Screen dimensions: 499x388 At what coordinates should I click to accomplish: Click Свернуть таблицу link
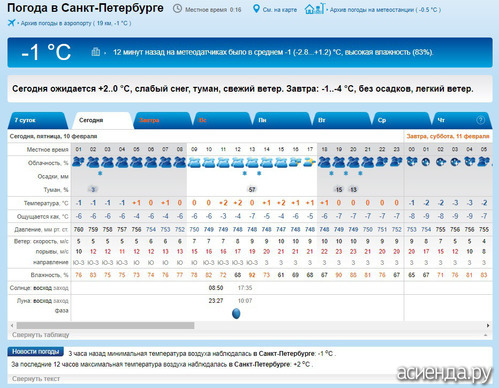tap(41, 335)
